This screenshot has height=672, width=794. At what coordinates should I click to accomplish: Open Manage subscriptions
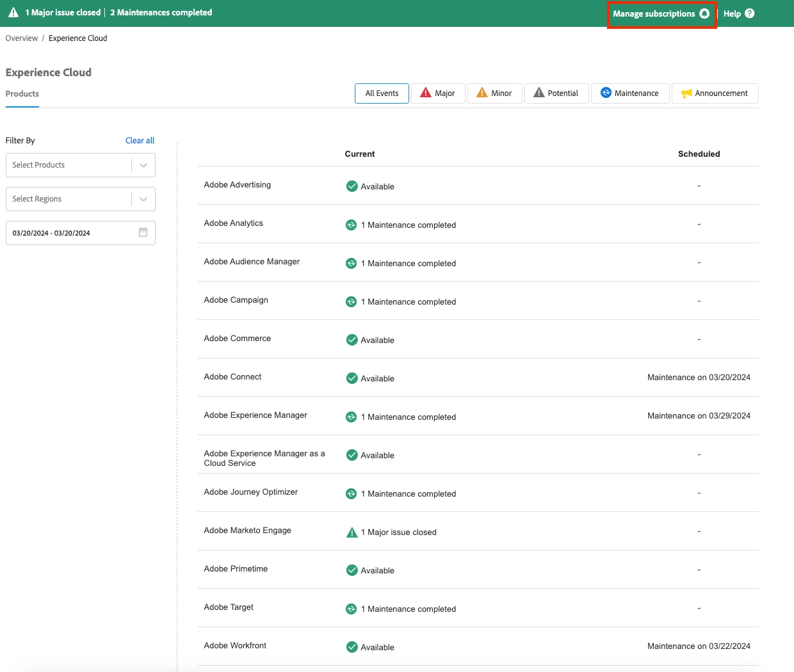[x=661, y=13]
